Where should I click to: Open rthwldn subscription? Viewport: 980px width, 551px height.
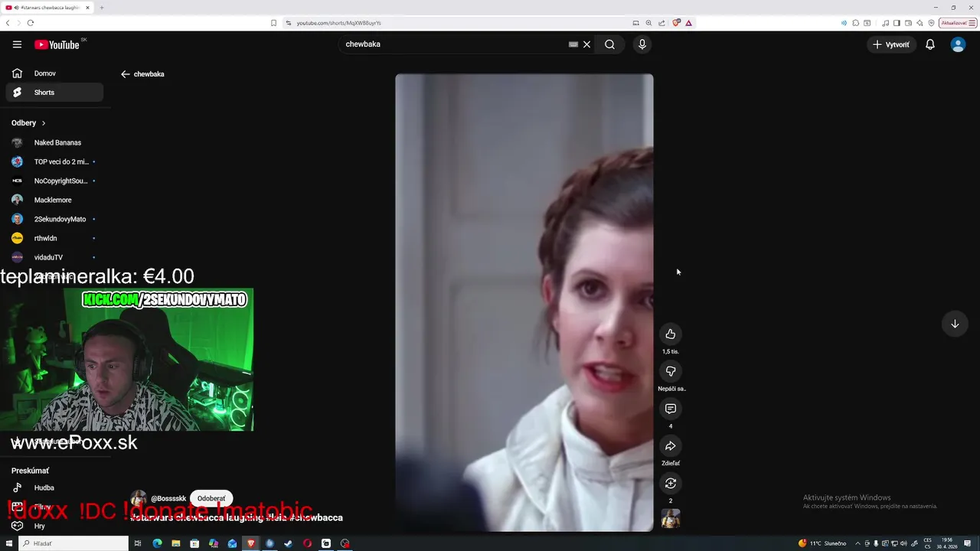(x=54, y=238)
